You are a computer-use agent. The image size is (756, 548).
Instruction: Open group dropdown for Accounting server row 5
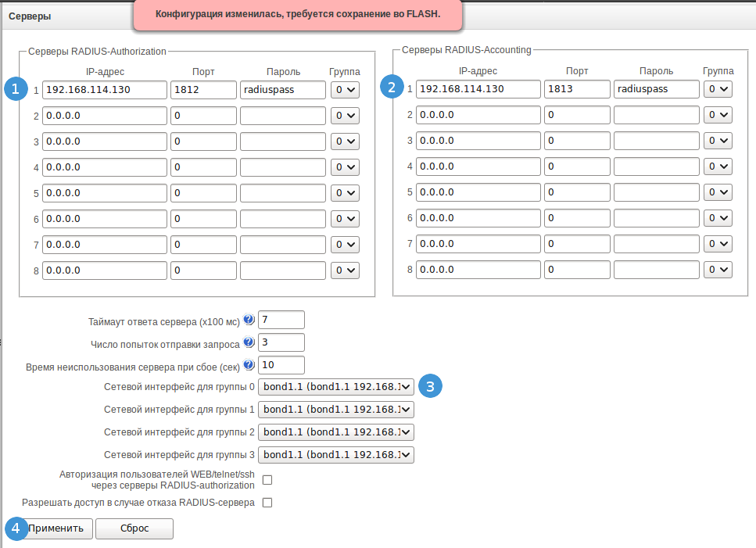click(718, 192)
